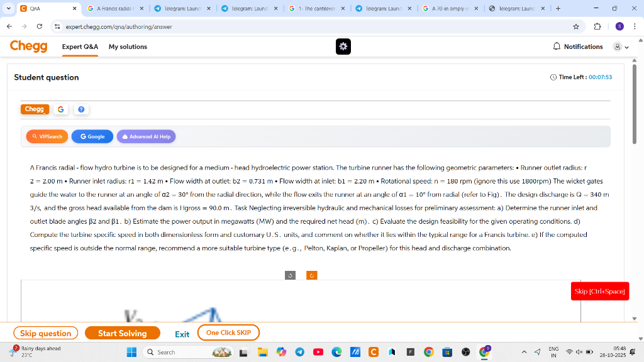Click Start Solving button
644x362 pixels.
coord(123,333)
